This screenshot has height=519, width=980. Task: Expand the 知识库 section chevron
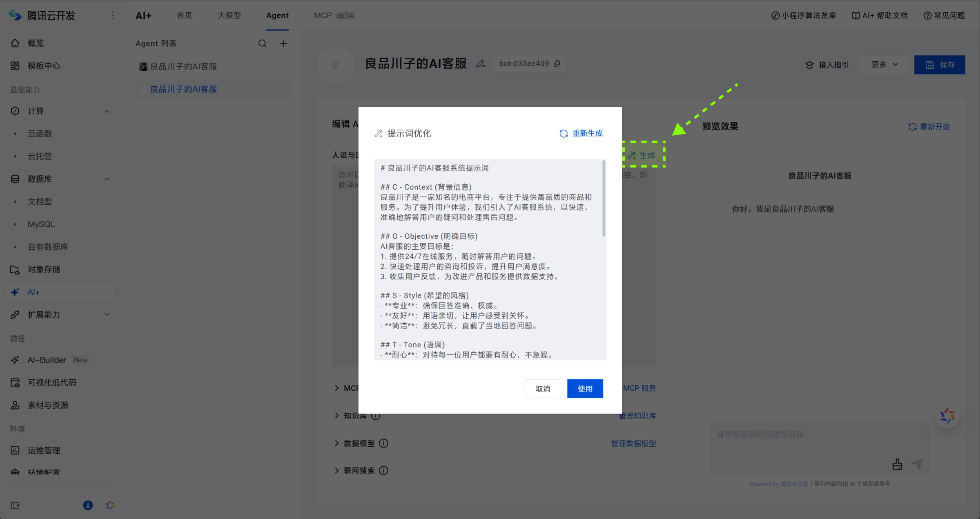click(x=337, y=416)
